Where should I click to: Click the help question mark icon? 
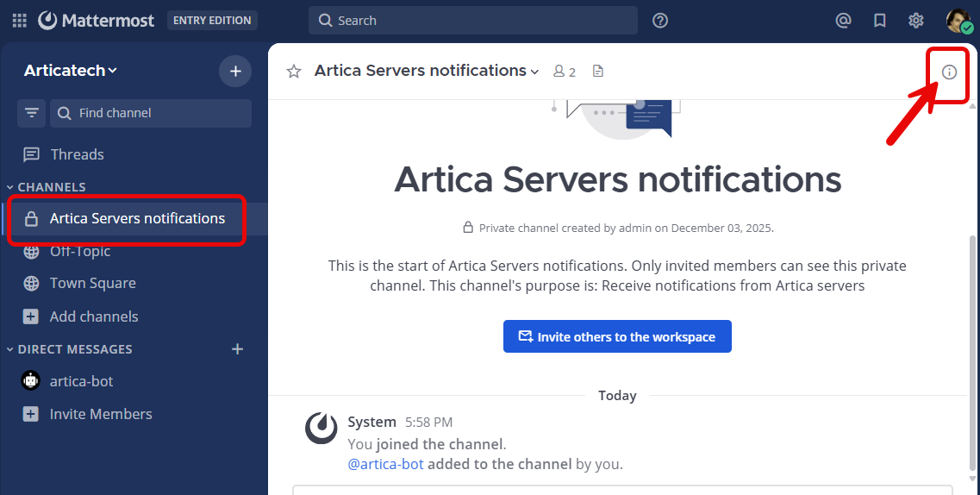[660, 21]
